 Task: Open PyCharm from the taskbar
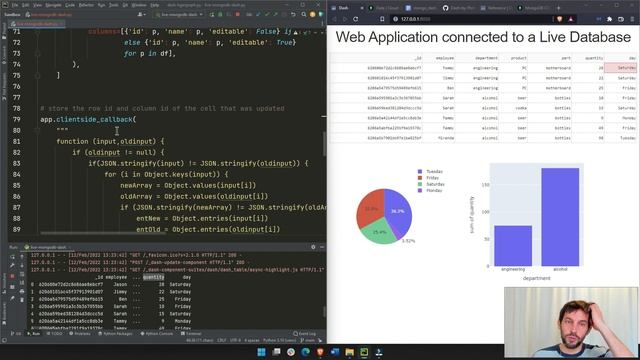click(x=364, y=352)
